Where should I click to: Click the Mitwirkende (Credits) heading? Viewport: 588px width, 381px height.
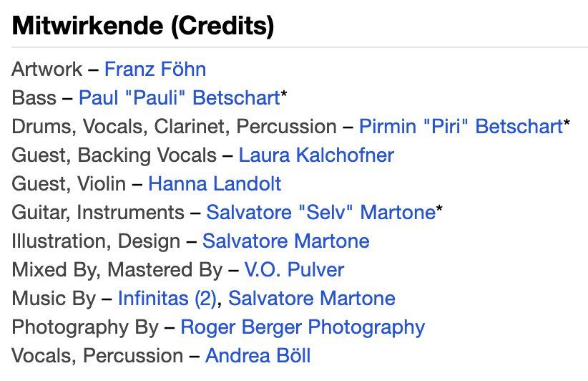coord(143,26)
